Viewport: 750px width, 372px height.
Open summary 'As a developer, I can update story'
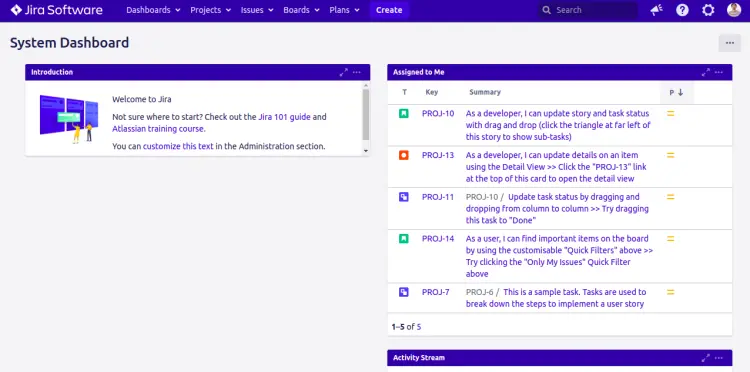point(558,125)
